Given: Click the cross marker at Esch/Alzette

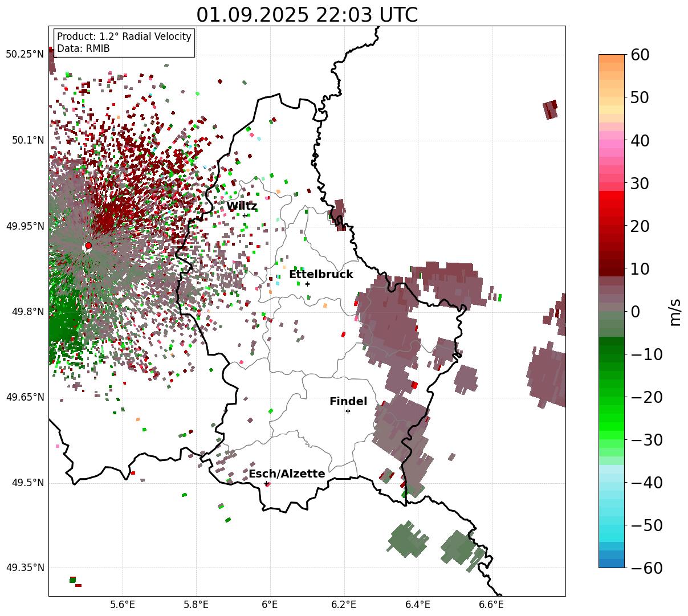Looking at the screenshot, I should click(266, 483).
